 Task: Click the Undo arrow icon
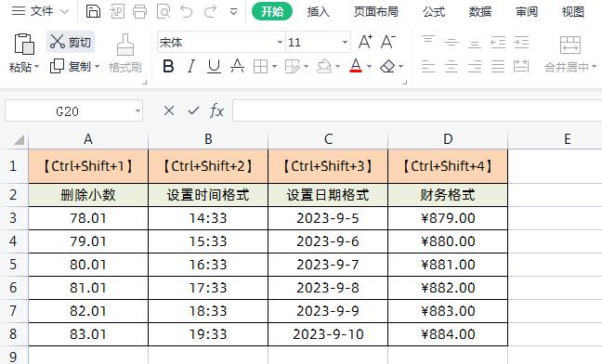(187, 11)
